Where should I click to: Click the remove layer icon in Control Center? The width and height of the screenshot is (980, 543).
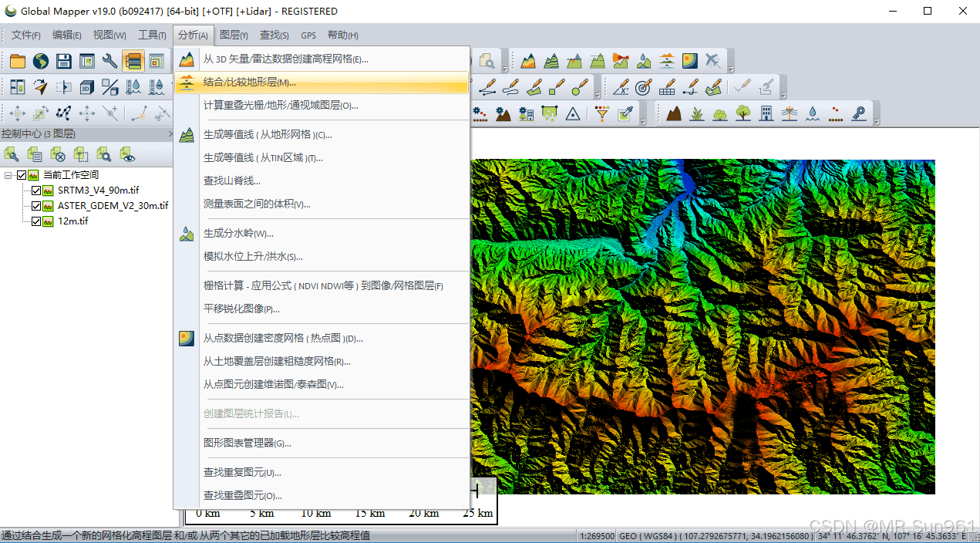58,155
